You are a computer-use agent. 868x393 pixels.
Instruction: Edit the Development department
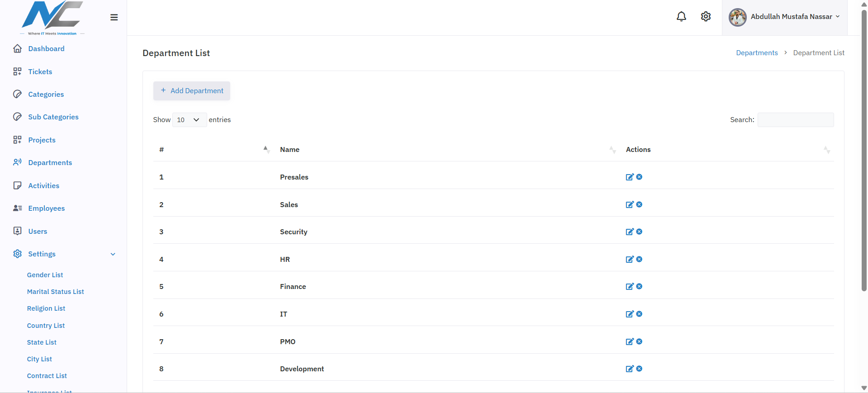pos(630,369)
